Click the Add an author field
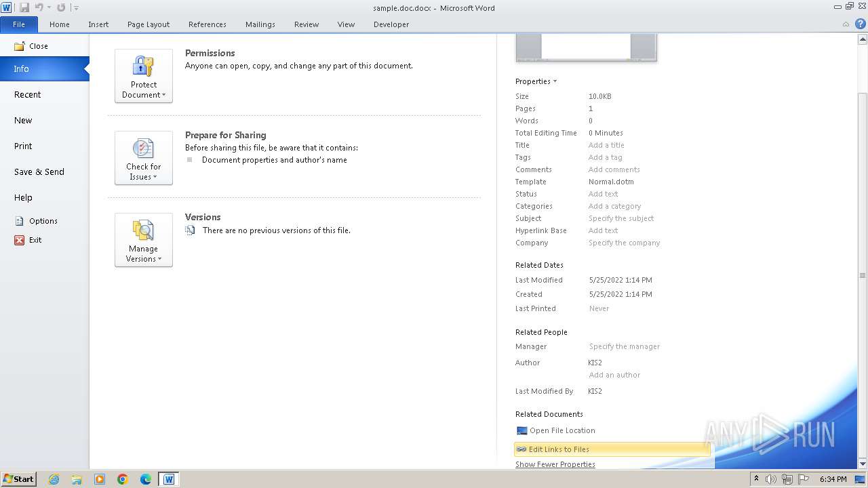 point(614,375)
